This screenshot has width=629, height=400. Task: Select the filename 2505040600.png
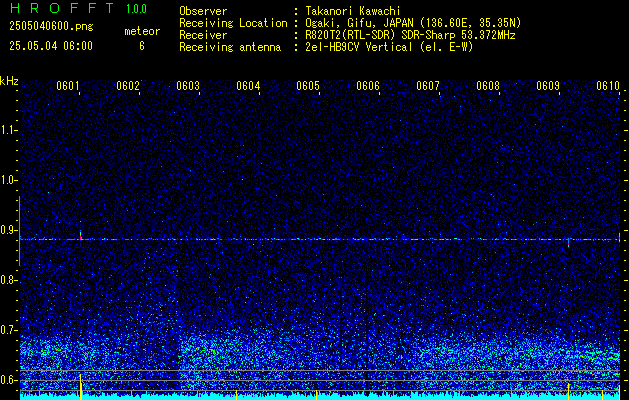coord(51,26)
